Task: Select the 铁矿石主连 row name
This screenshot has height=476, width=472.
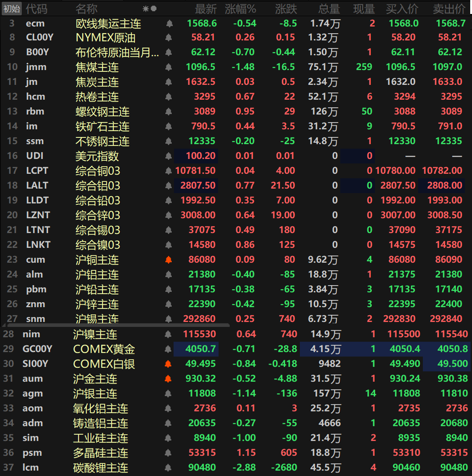Action: coord(102,127)
